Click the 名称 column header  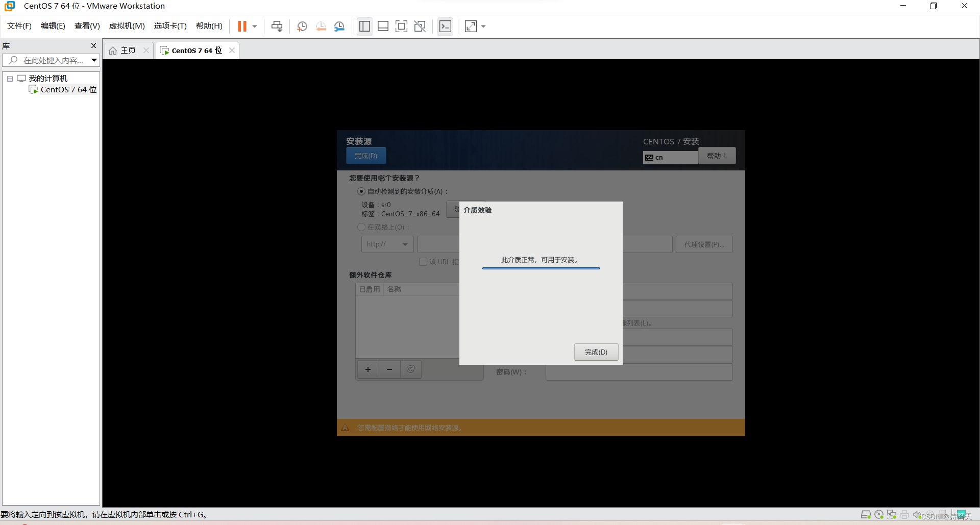tap(394, 289)
